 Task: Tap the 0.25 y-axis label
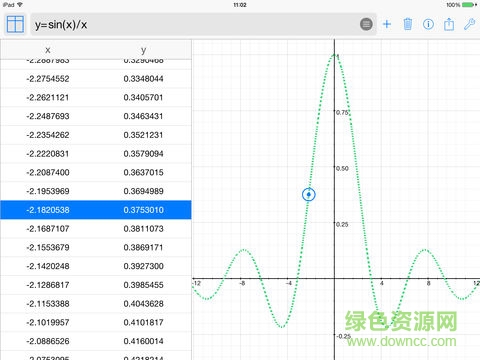coord(342,224)
